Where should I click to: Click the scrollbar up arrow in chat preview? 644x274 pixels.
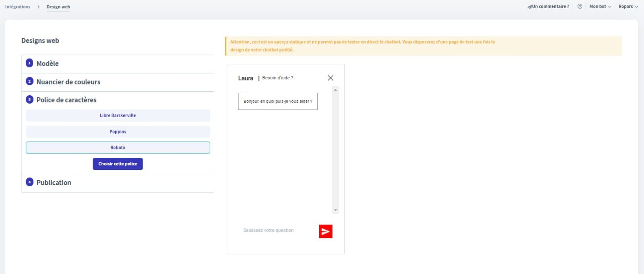coord(335,89)
